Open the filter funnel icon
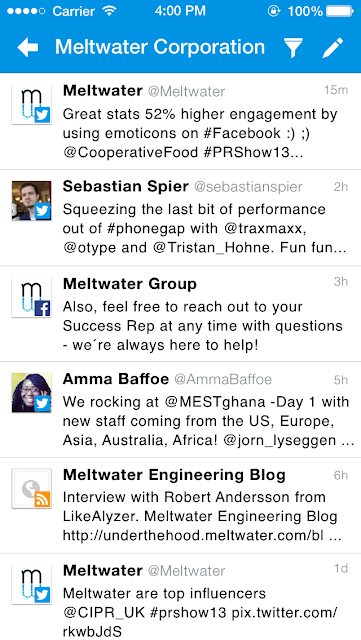361x640 pixels. [x=293, y=48]
